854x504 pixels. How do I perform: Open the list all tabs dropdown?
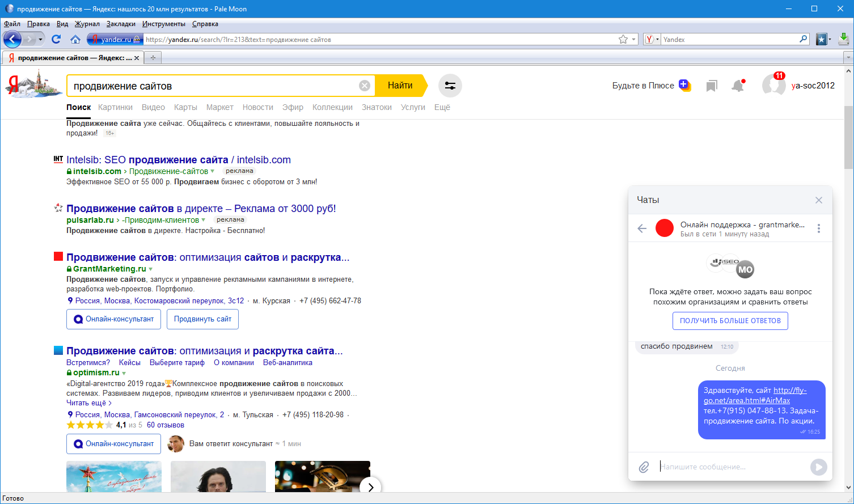(x=848, y=58)
